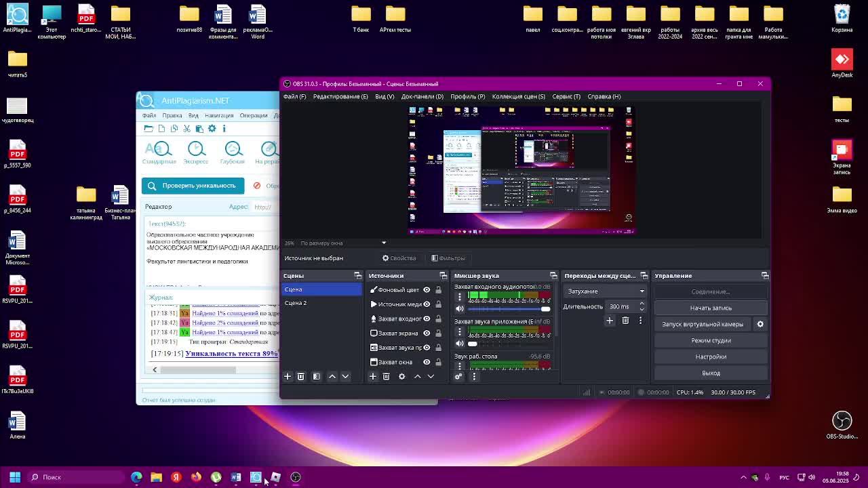The image size is (868, 488).
Task: Toggle visibility of Захват окна source
Action: click(x=427, y=362)
